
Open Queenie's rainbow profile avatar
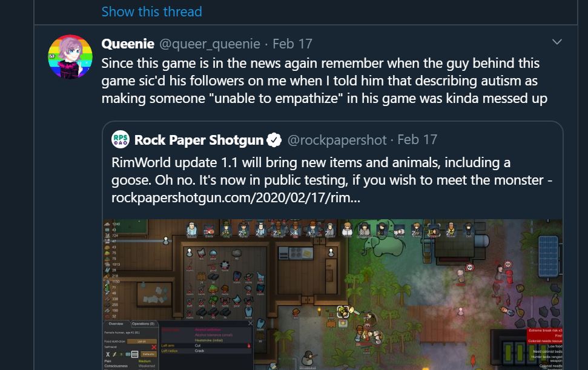pos(70,56)
